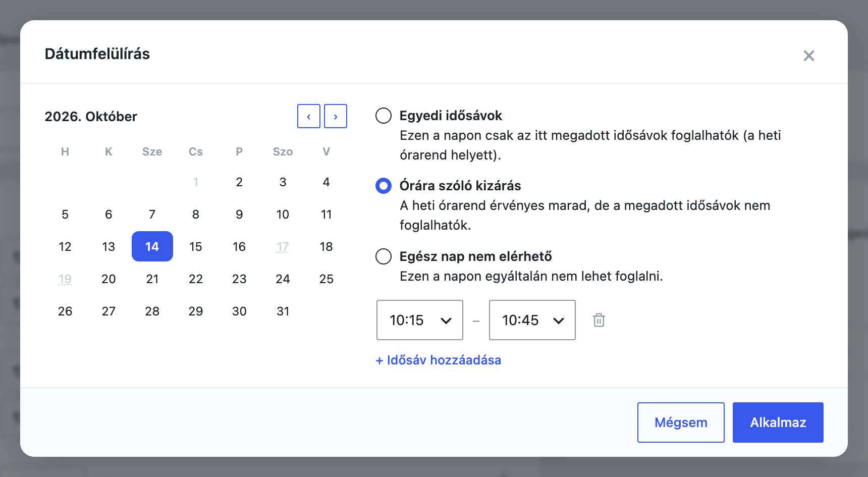Select day 24 in the calendar
This screenshot has height=477, width=868.
click(x=283, y=279)
